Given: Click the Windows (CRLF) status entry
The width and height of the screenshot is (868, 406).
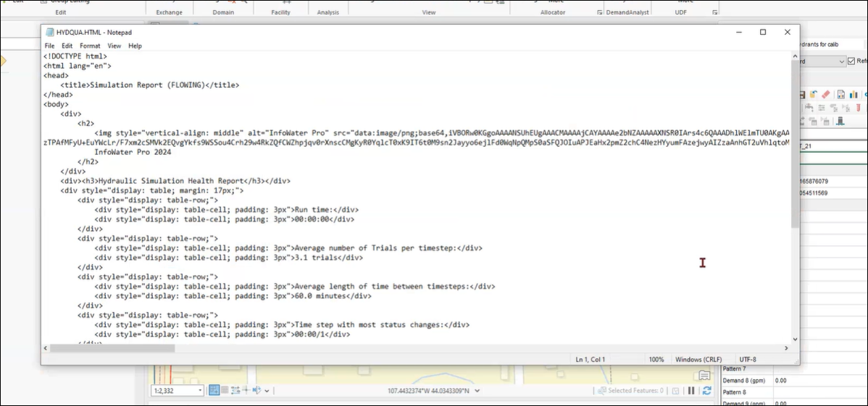Looking at the screenshot, I should coord(698,360).
